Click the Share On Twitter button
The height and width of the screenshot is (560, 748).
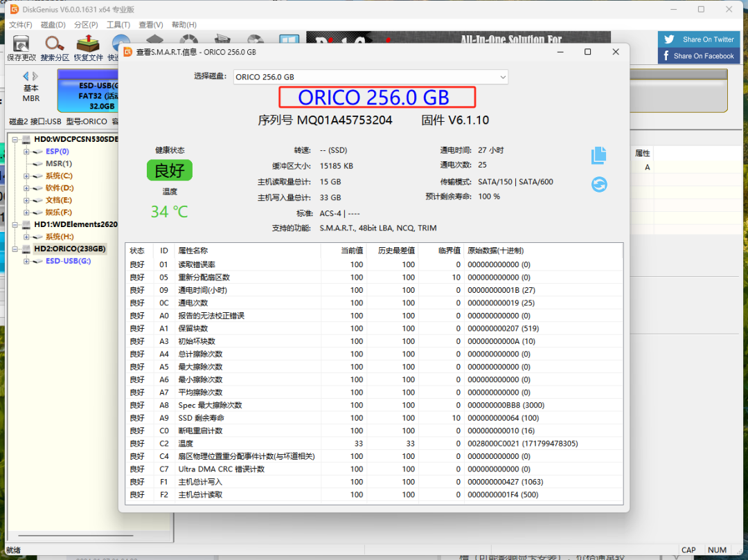(699, 39)
